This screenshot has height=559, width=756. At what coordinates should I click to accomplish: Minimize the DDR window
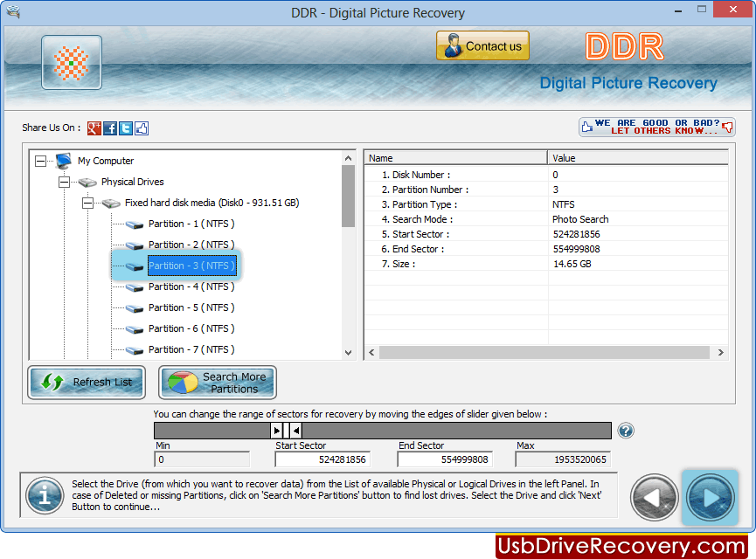coord(678,10)
